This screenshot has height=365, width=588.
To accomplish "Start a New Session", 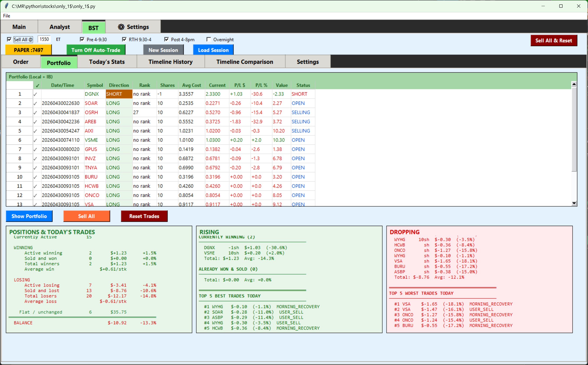I will [x=163, y=50].
